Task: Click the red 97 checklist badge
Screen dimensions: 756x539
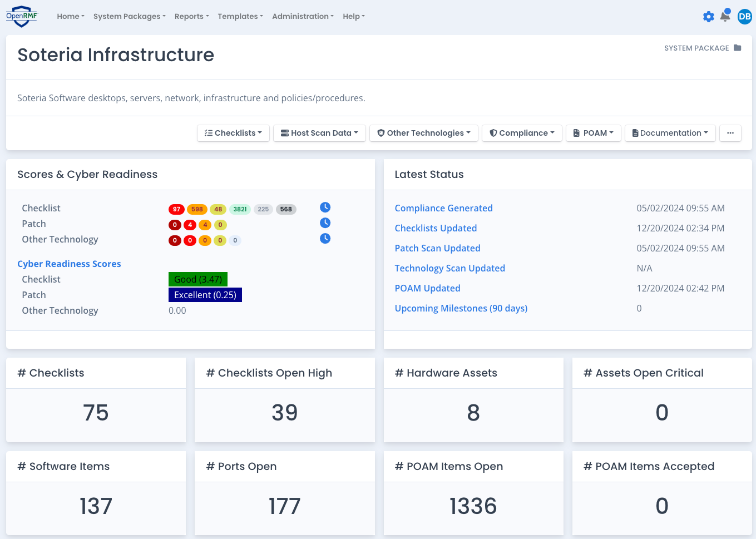Action: point(176,209)
